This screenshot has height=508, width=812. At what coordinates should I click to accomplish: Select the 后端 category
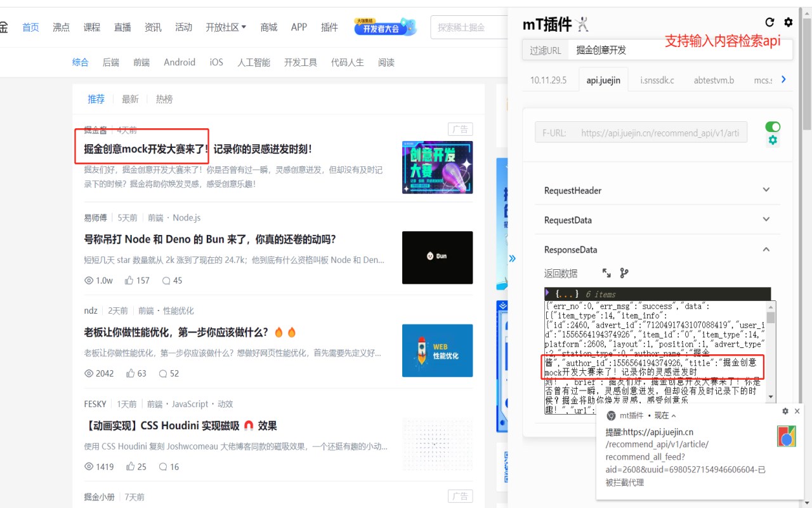[x=111, y=62]
